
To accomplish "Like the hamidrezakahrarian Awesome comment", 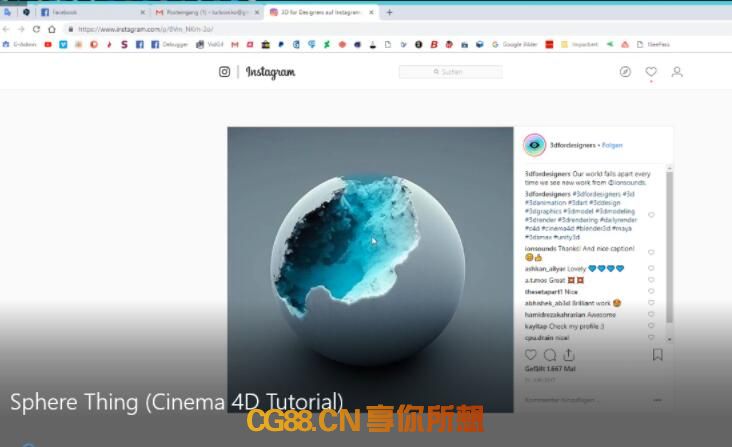I will [651, 314].
